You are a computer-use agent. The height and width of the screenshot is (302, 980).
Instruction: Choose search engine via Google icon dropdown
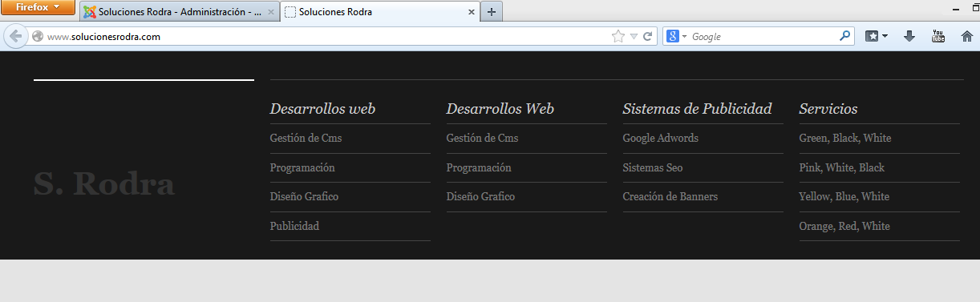pyautogui.click(x=677, y=36)
